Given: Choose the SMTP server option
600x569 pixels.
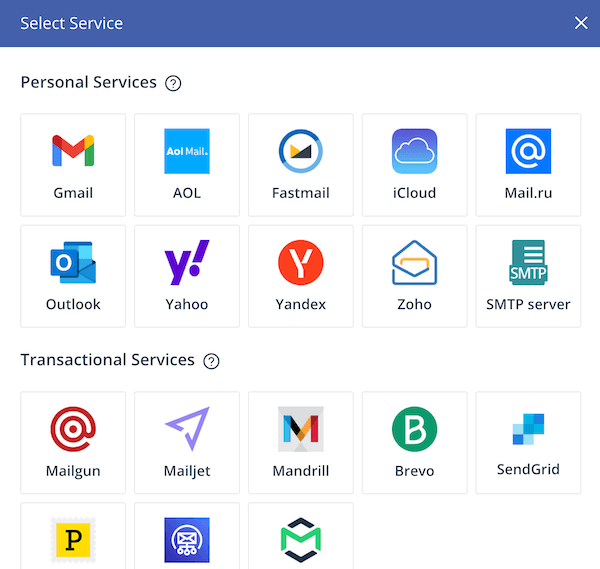Looking at the screenshot, I should pyautogui.click(x=528, y=276).
